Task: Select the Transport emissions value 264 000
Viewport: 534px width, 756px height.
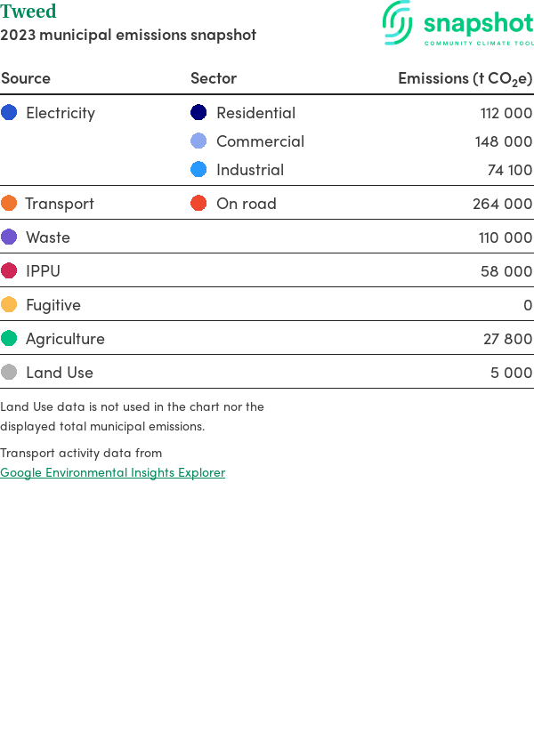Action: tap(502, 204)
